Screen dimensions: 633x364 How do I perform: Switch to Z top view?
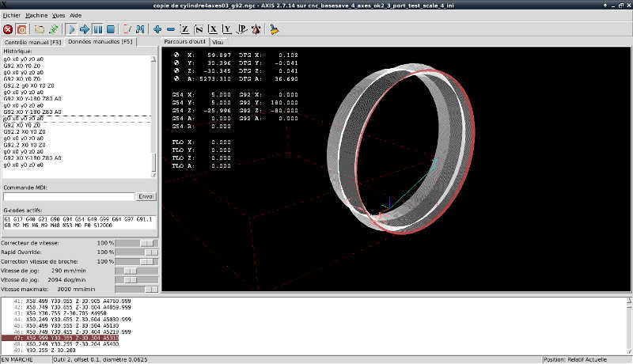point(185,29)
